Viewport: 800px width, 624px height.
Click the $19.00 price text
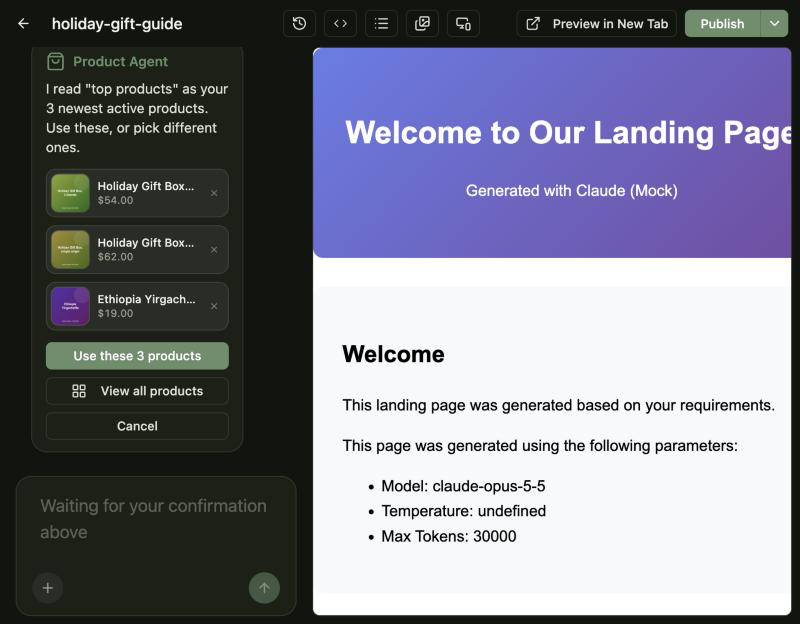pyautogui.click(x=116, y=313)
